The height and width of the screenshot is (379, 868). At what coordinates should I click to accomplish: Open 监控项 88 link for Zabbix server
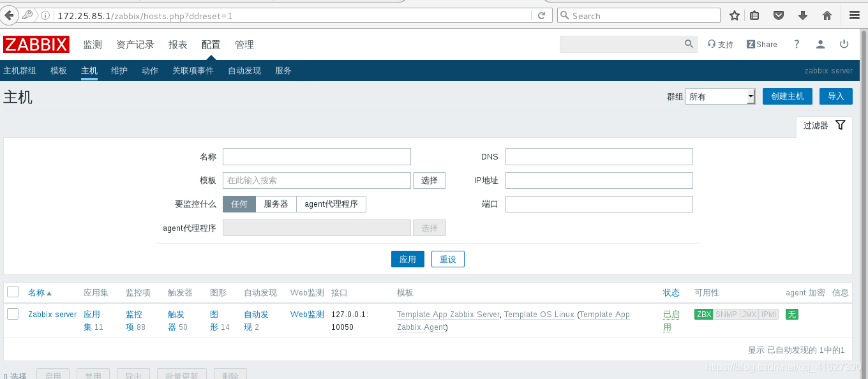point(135,320)
